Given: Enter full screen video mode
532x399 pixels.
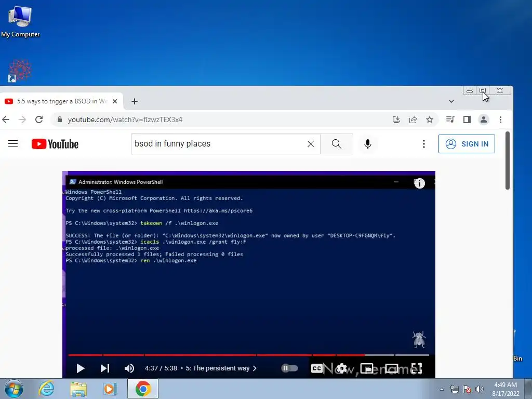Looking at the screenshot, I should click(416, 368).
